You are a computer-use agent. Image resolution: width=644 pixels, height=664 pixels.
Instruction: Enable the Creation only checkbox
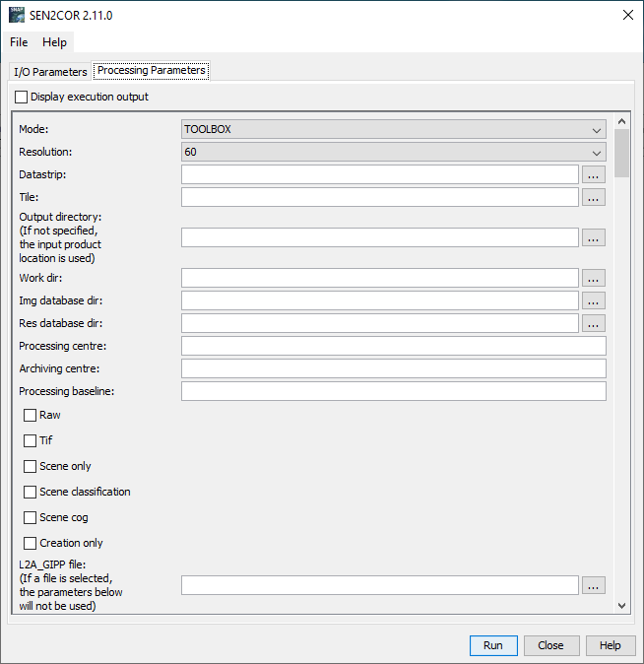click(31, 543)
